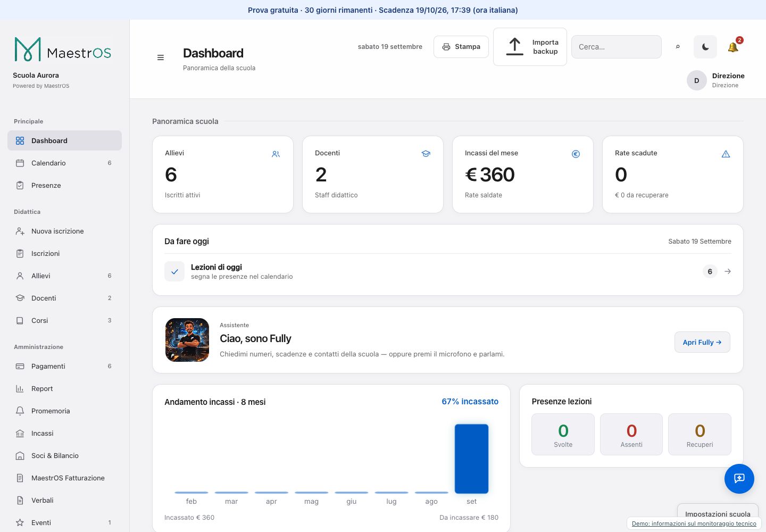Click the Pagamenti card icon
The image size is (766, 532).
point(20,366)
